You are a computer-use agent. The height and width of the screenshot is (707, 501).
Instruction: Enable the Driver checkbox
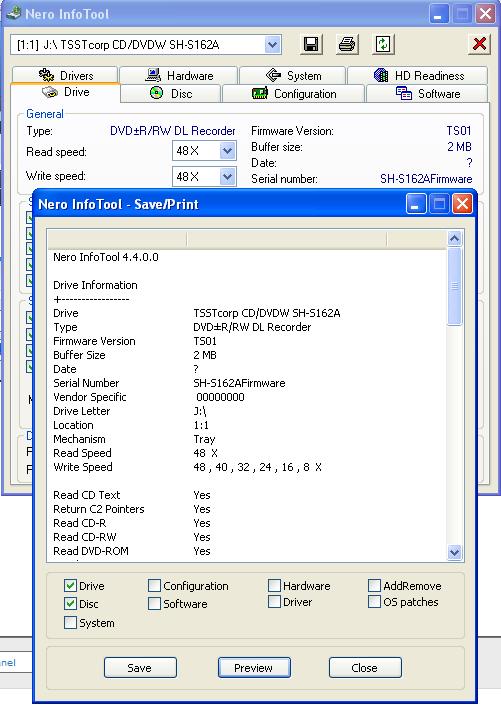(274, 602)
